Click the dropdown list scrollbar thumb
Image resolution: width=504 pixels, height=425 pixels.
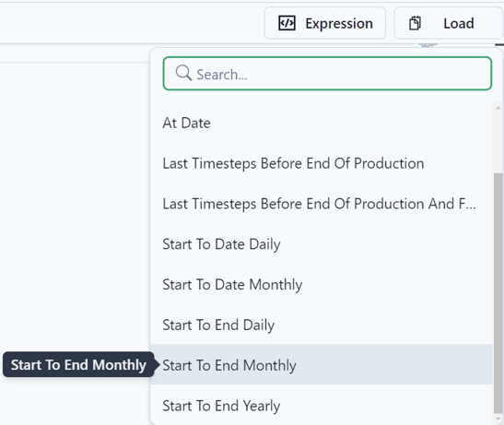(x=498, y=293)
